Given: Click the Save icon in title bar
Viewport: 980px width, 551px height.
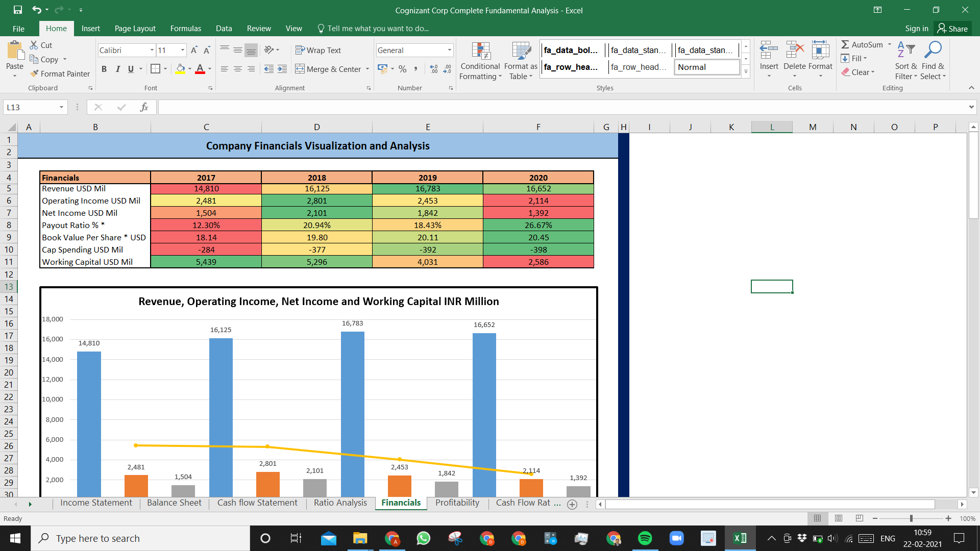Looking at the screenshot, I should (18, 10).
